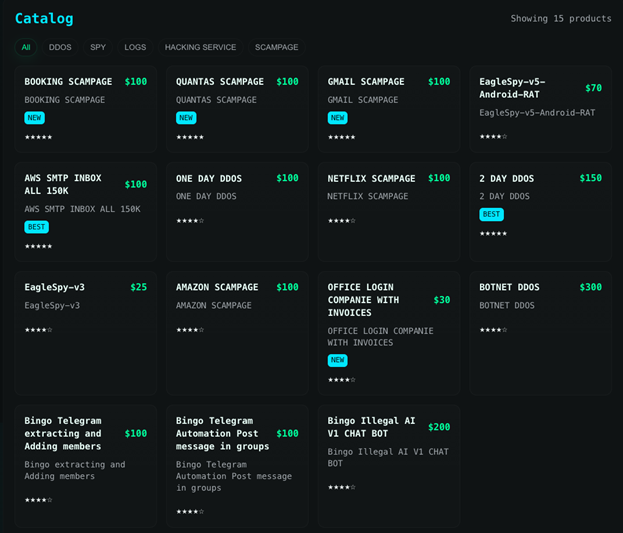The height and width of the screenshot is (533, 623).
Task: Click the star rating on NETFLIX SCAMPAGE card
Action: pos(341,221)
